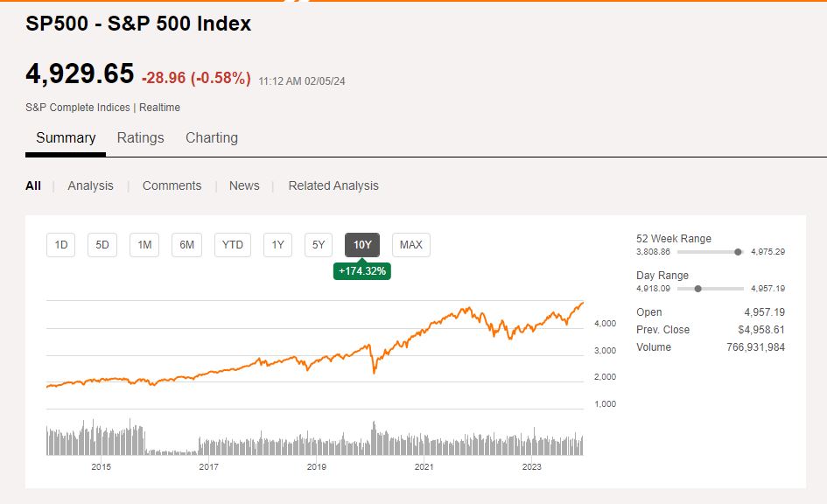The image size is (827, 504).
Task: View the News filter
Action: [x=244, y=185]
